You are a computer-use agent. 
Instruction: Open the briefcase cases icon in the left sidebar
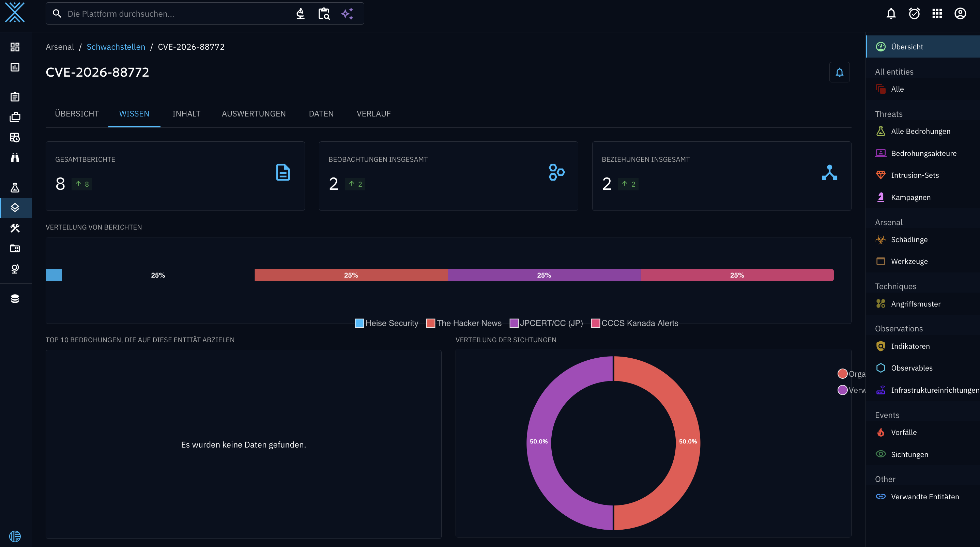15,117
